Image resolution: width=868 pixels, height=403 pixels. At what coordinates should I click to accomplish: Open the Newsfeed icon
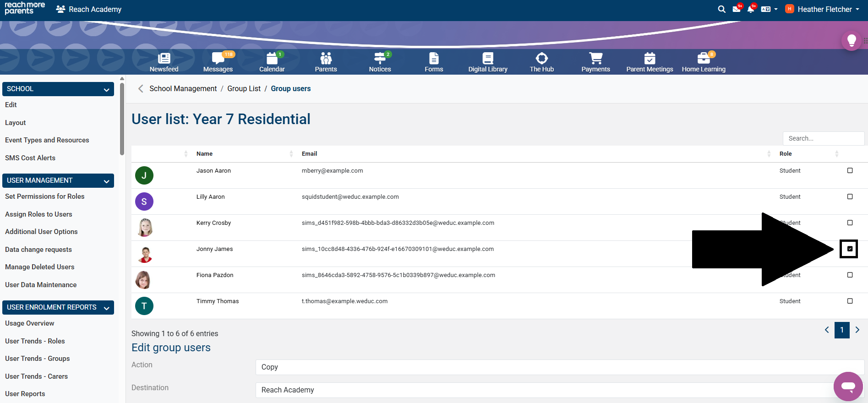pos(164,59)
